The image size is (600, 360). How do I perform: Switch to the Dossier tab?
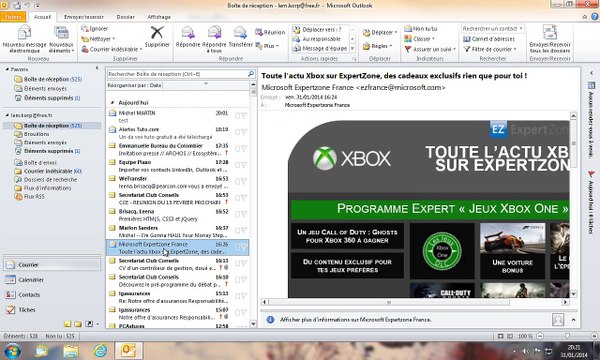126,17
